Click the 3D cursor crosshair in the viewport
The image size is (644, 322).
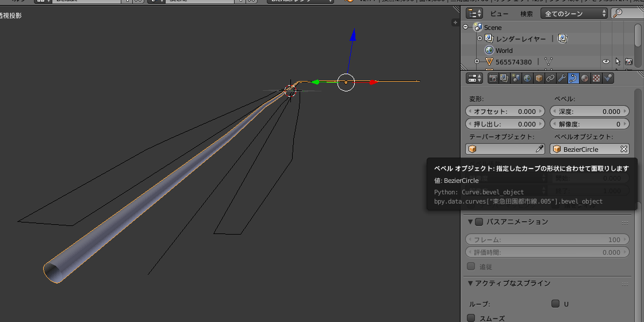pos(290,91)
